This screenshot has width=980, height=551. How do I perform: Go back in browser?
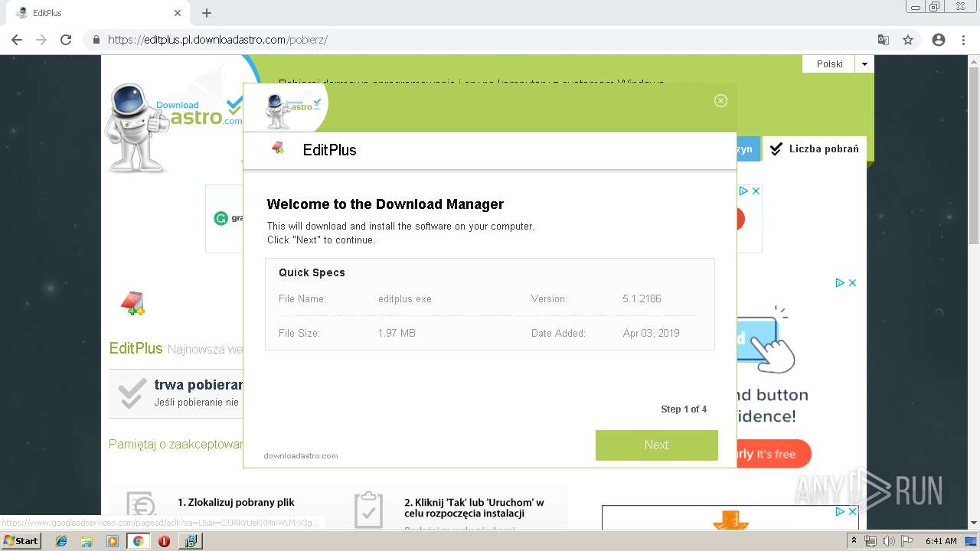(x=17, y=40)
